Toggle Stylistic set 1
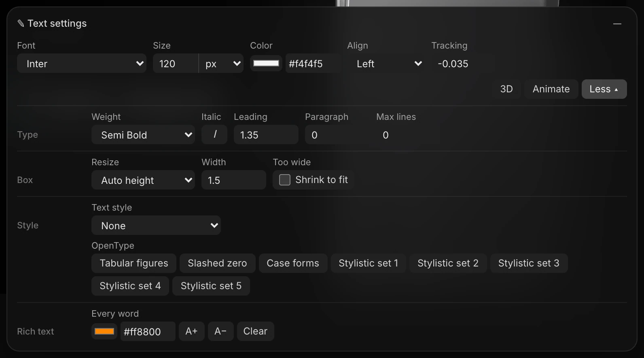The width and height of the screenshot is (644, 358). (368, 263)
